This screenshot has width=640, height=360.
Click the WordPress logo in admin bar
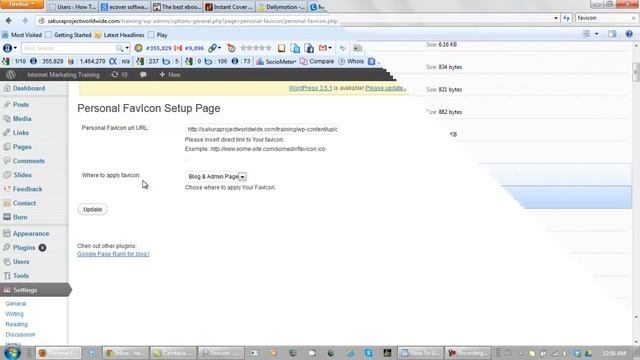coord(11,75)
